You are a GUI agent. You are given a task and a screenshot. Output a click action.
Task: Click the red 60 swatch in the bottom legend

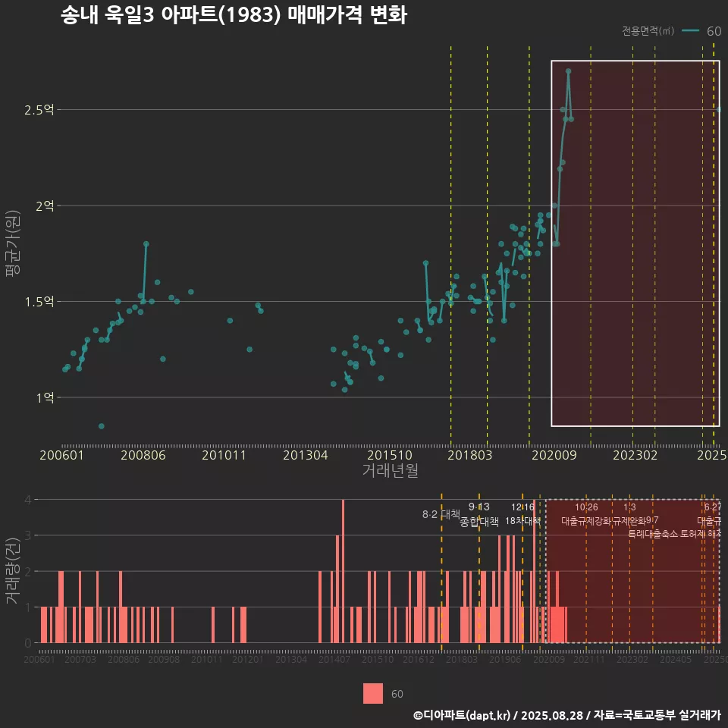coord(373,693)
